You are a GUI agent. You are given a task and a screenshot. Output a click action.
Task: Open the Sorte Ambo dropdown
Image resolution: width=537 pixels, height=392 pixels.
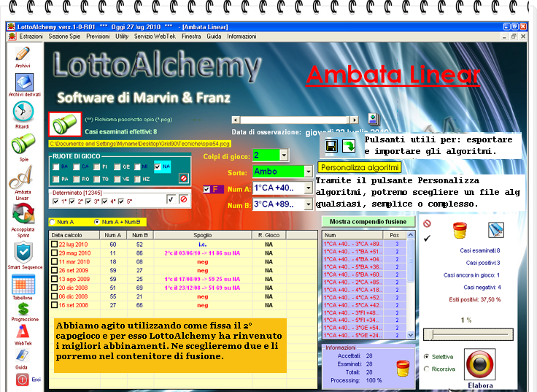coord(308,172)
